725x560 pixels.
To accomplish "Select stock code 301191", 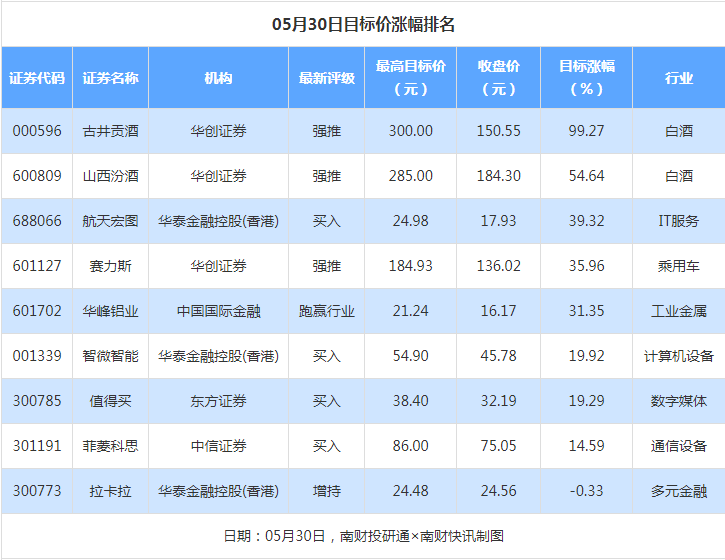I will [x=37, y=445].
